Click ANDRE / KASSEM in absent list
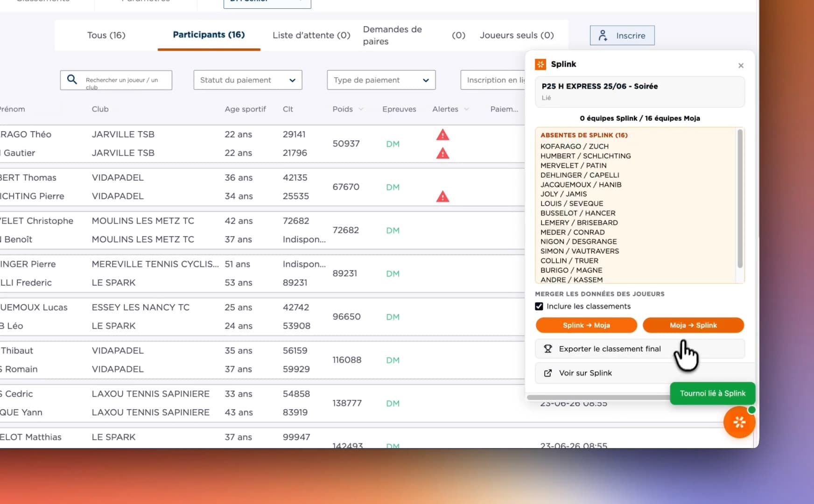The height and width of the screenshot is (504, 814). (572, 280)
